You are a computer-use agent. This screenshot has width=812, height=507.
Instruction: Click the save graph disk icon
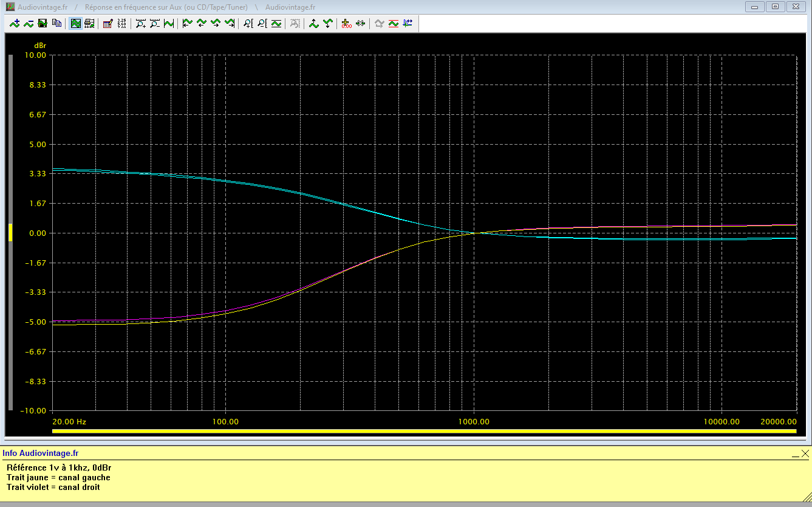point(43,24)
